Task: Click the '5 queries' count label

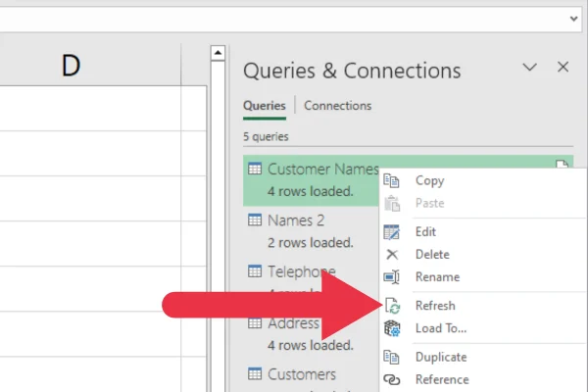Action: (266, 136)
